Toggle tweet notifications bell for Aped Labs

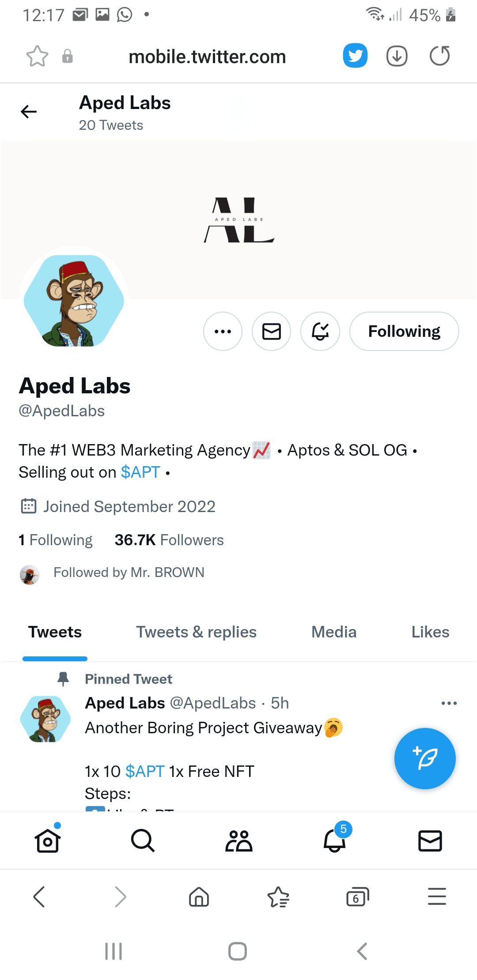coord(320,332)
